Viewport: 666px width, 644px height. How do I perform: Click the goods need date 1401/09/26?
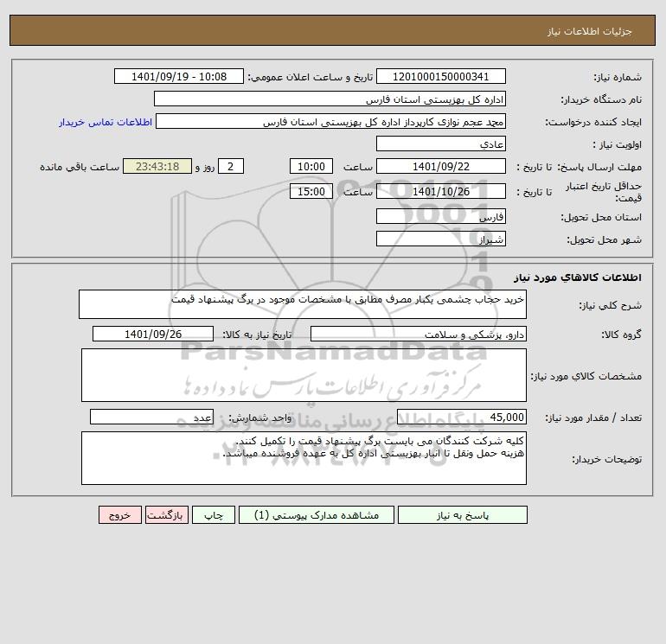tap(153, 334)
